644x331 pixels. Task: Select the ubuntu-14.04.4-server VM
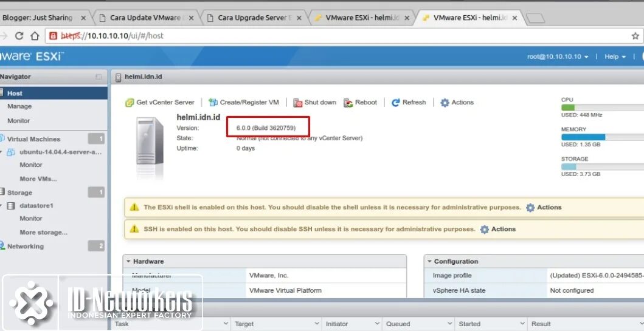[x=60, y=152]
